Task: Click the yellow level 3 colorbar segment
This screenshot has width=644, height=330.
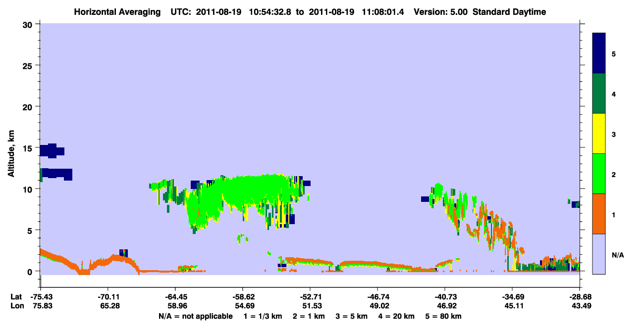Action: pos(599,134)
